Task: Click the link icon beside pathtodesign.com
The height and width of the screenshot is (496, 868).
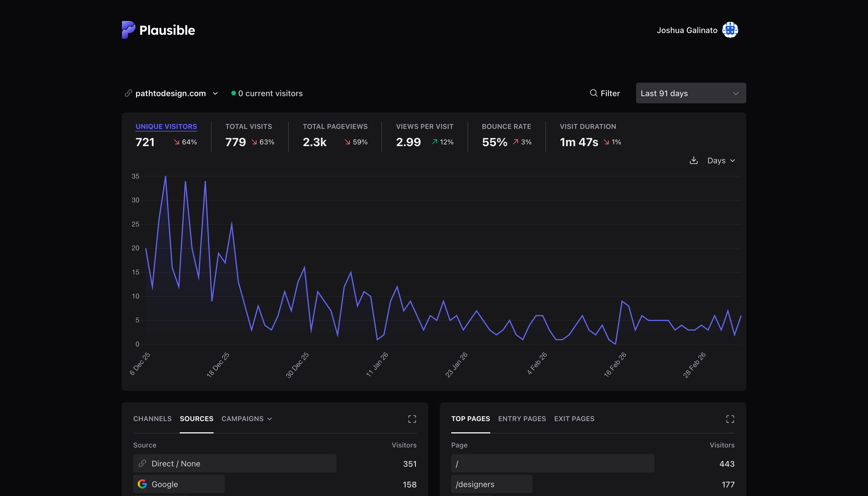Action: 128,93
